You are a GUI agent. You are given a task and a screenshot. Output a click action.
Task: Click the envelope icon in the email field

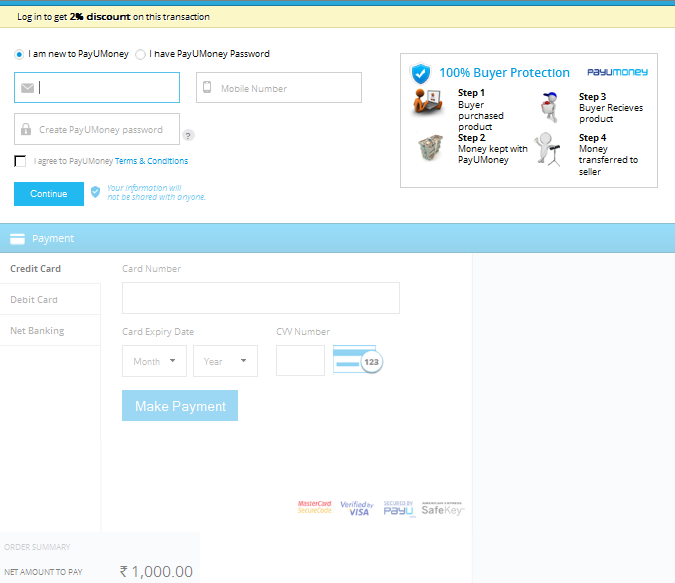pyautogui.click(x=28, y=88)
